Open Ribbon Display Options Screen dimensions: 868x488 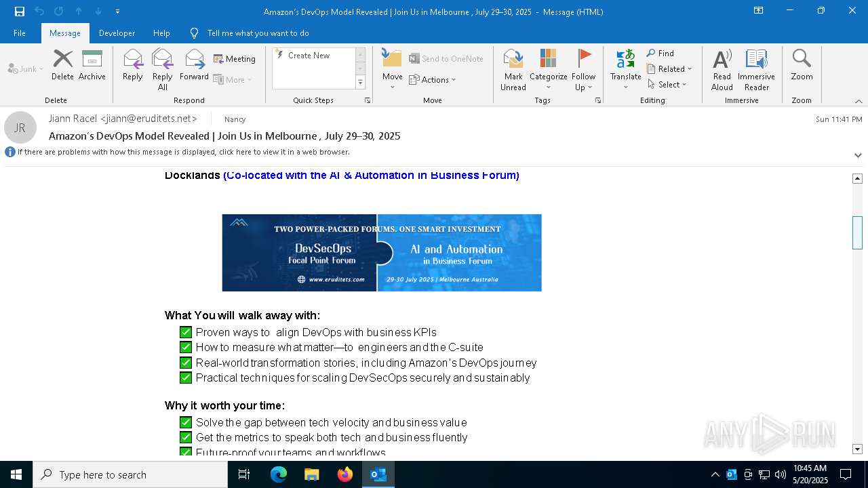tap(758, 11)
